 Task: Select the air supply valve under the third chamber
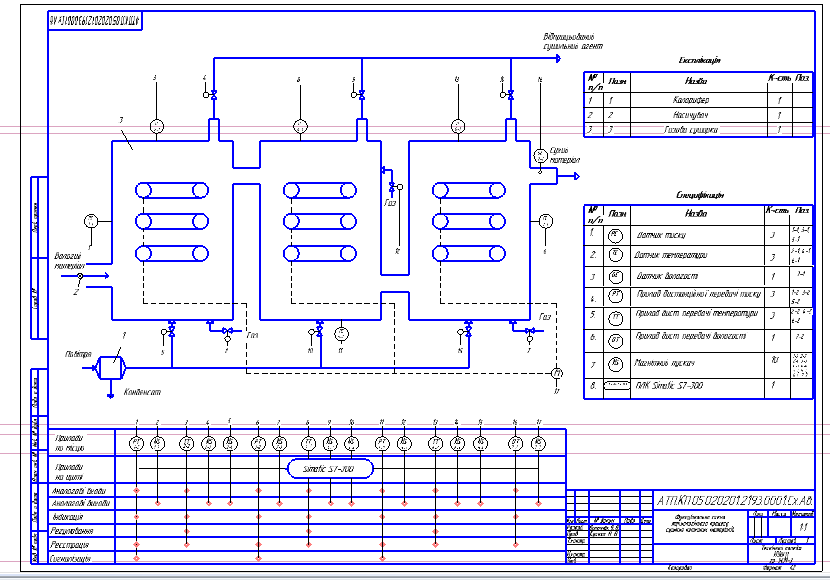click(468, 332)
